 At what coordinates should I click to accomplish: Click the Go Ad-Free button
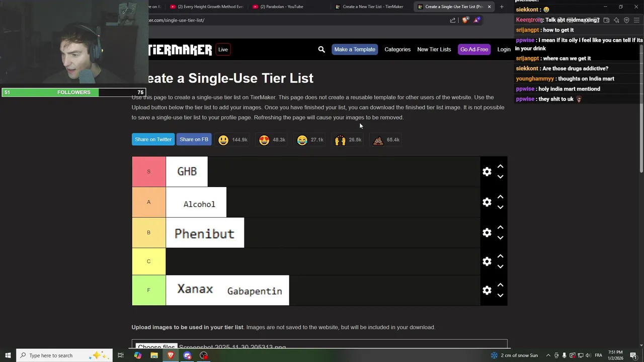(474, 49)
